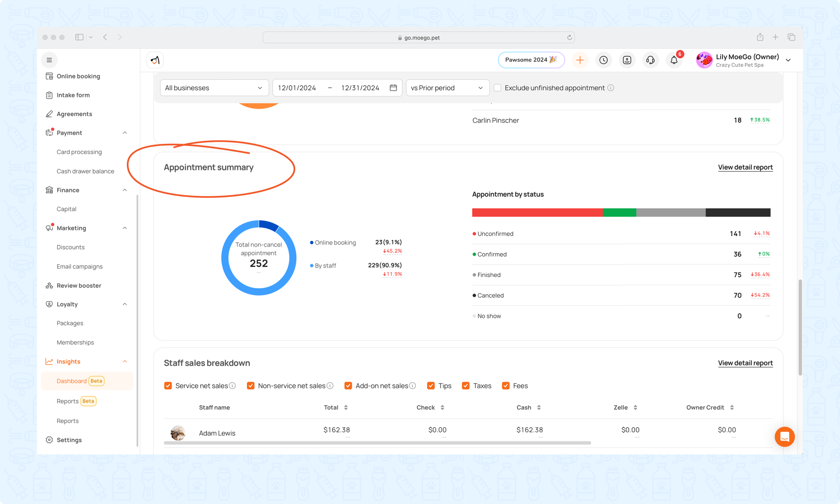Screen dimensions: 840x504
Task: Click the Pawsome 2024 button
Action: 531,60
